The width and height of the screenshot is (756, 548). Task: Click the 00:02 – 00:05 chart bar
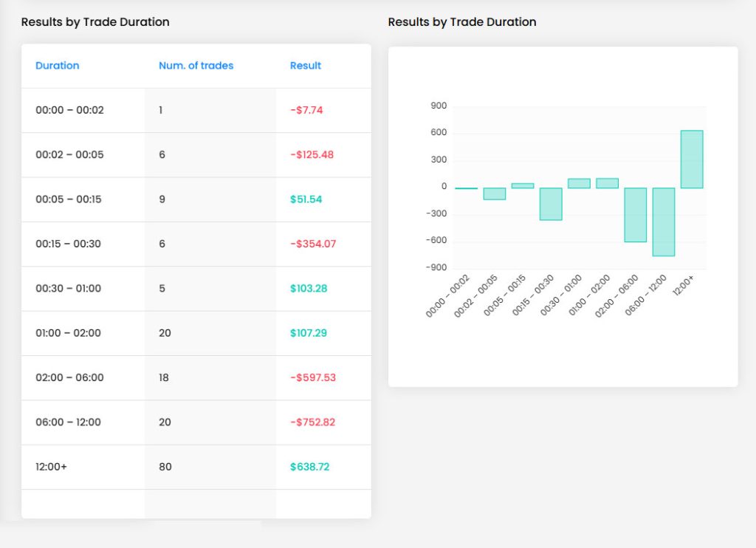click(495, 194)
